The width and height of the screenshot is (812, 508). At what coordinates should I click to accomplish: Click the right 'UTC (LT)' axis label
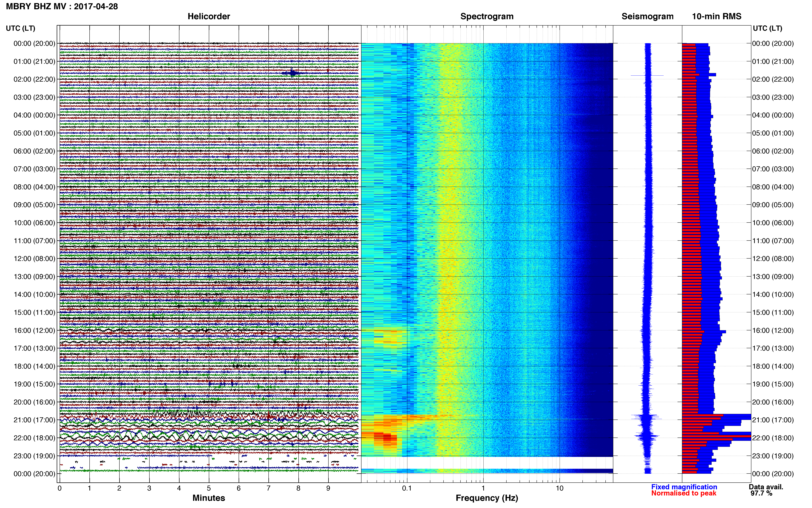[x=767, y=28]
